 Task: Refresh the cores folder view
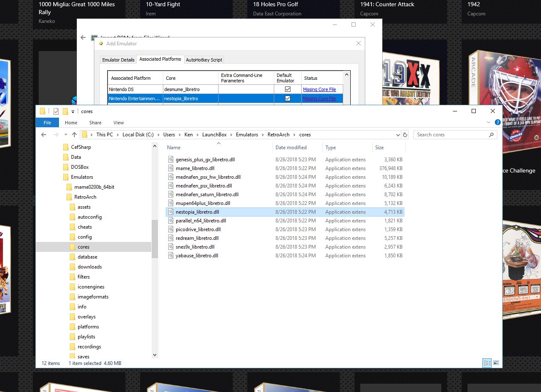[405, 135]
